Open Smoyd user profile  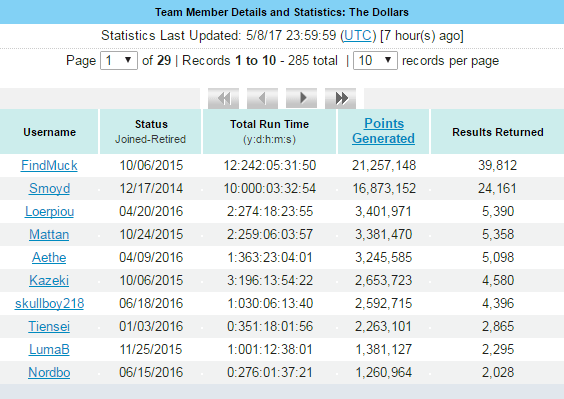tap(49, 189)
